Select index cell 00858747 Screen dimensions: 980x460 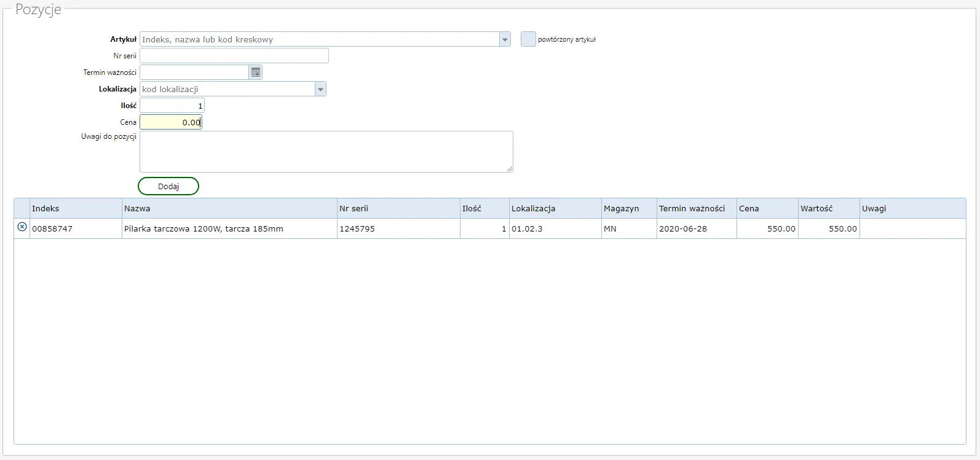pyautogui.click(x=76, y=228)
